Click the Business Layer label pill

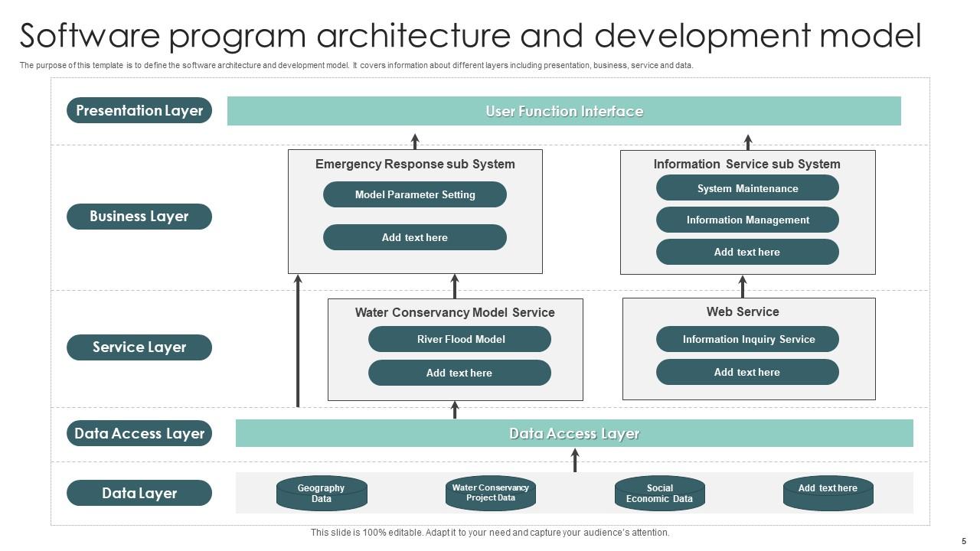pos(139,217)
